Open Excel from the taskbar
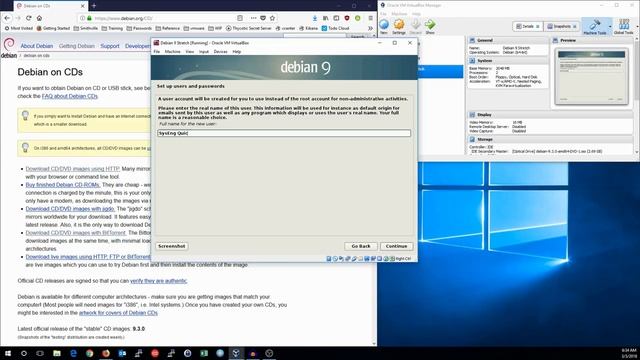The height and width of the screenshot is (360, 640). [x=204, y=353]
